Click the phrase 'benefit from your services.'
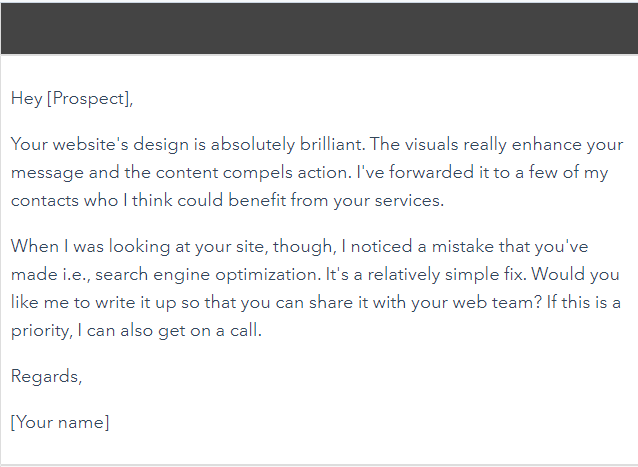638x467 pixels. (336, 201)
